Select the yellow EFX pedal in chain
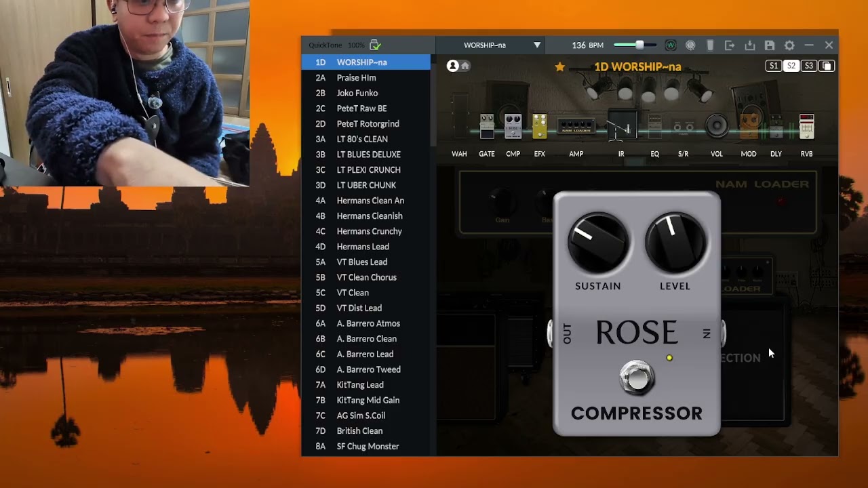Screen dimensions: 868x488 [x=539, y=126]
